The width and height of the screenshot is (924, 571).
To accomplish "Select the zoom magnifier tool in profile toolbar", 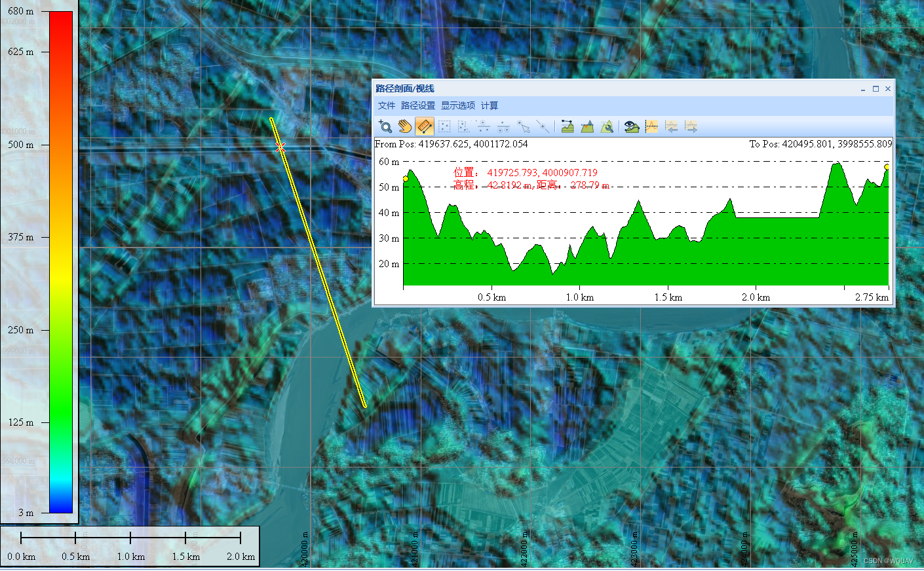I will click(385, 126).
